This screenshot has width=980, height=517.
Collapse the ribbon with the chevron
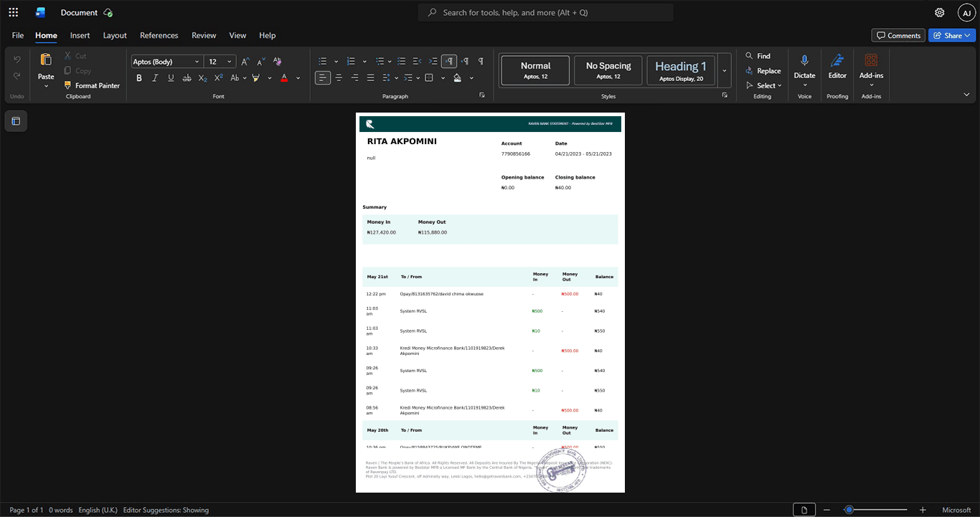pos(966,94)
